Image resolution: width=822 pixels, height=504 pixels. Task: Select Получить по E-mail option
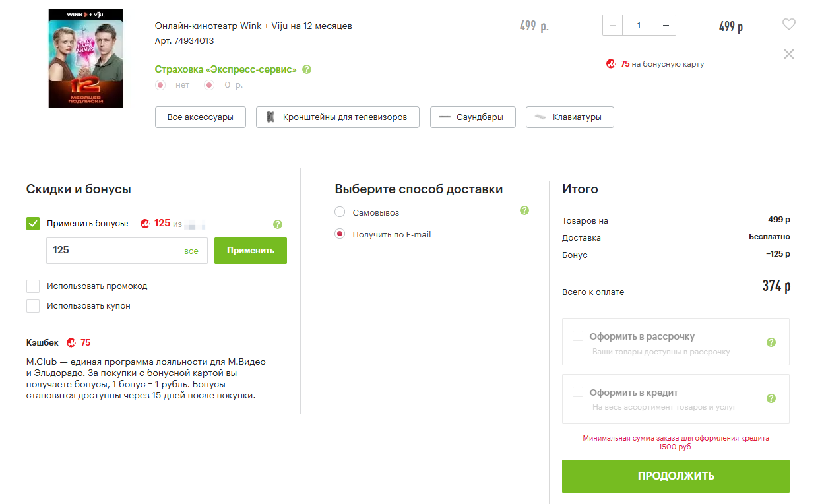pyautogui.click(x=340, y=234)
